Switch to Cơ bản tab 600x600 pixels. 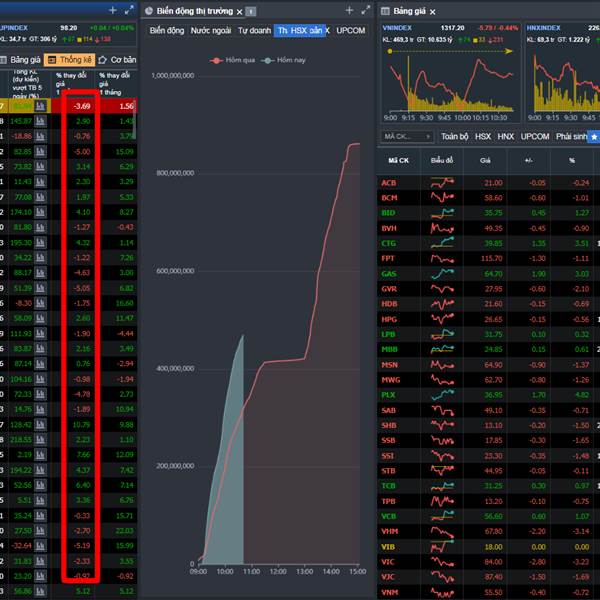[117, 60]
